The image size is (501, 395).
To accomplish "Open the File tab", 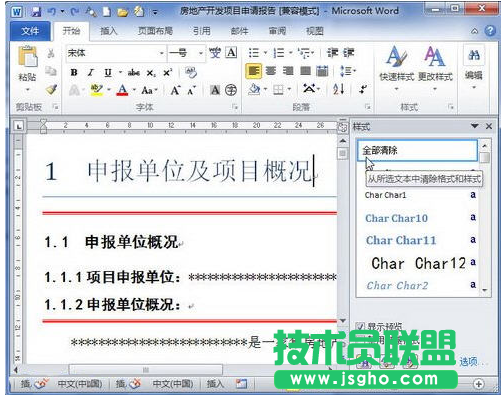I will click(30, 31).
